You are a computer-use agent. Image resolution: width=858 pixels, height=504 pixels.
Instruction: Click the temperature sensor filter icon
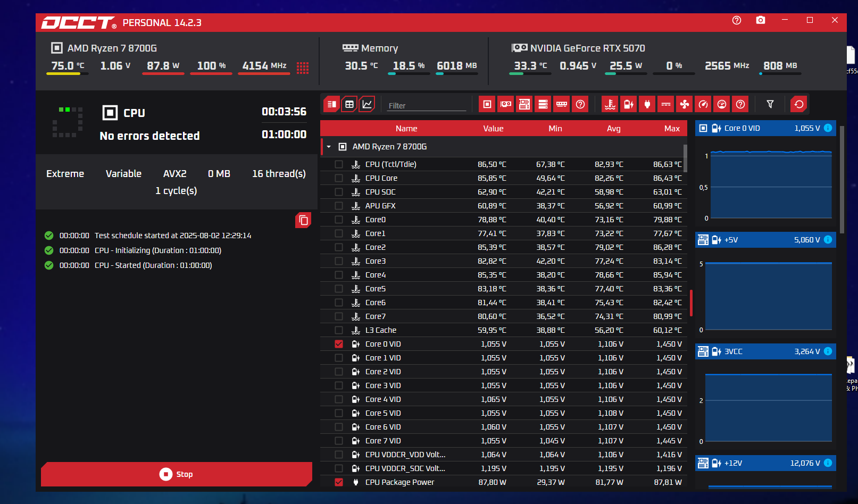click(x=610, y=104)
